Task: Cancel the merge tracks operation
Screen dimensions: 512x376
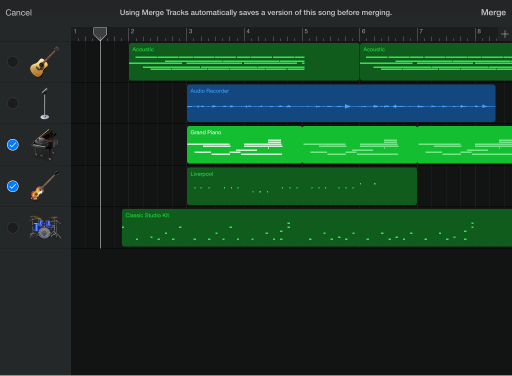Action: click(19, 13)
